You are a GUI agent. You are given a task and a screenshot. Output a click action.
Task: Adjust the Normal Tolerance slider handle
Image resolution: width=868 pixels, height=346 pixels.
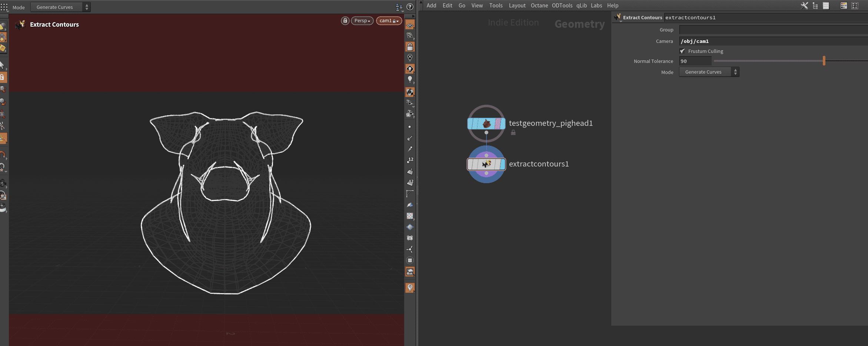pos(824,61)
